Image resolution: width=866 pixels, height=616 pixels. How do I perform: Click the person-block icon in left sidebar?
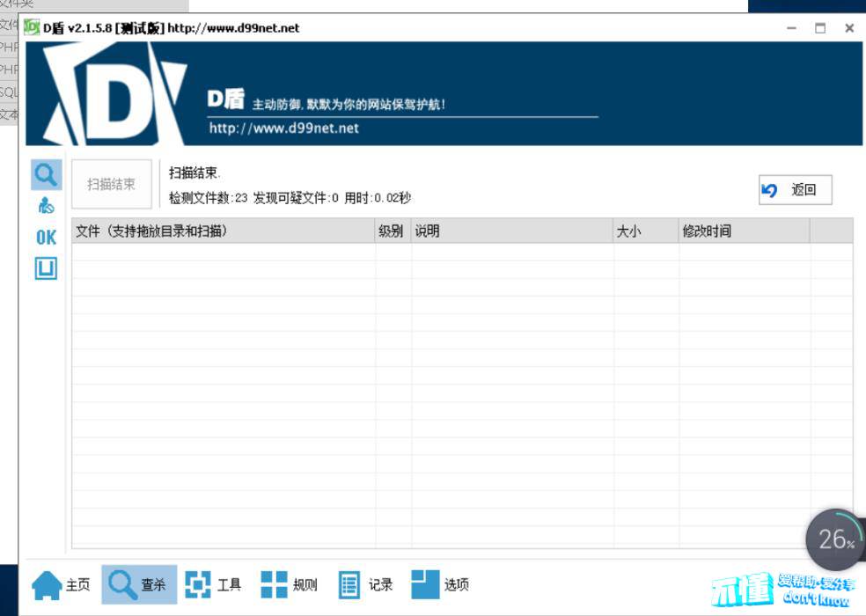[x=46, y=206]
